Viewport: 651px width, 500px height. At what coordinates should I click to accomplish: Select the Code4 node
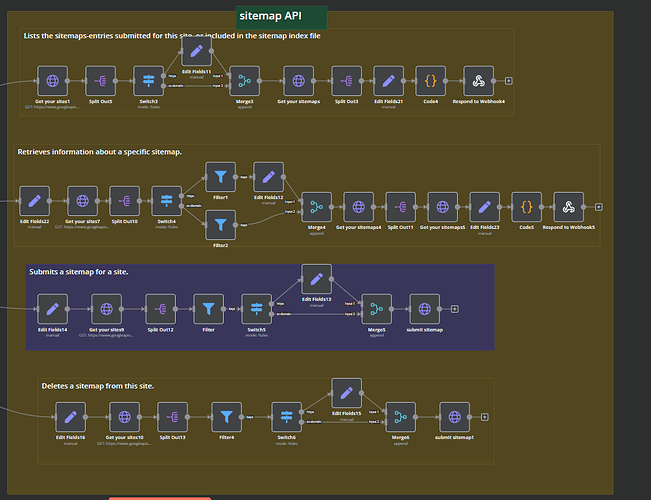click(431, 81)
